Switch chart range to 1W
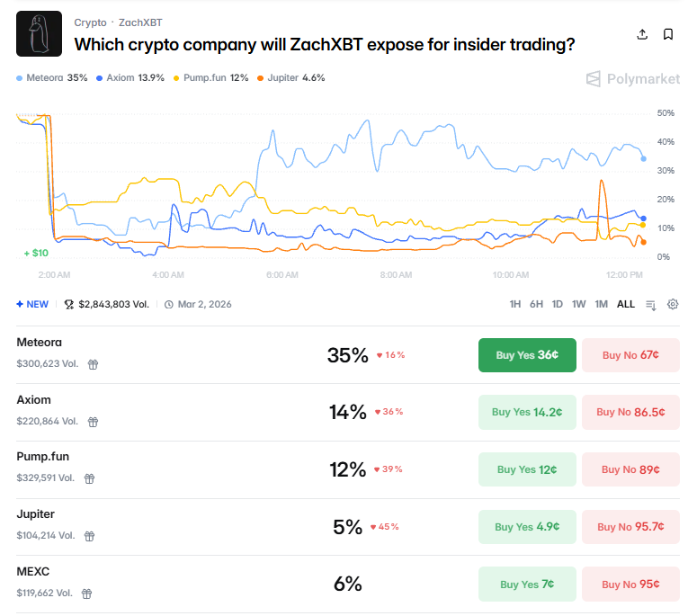688x616 pixels. click(x=579, y=304)
